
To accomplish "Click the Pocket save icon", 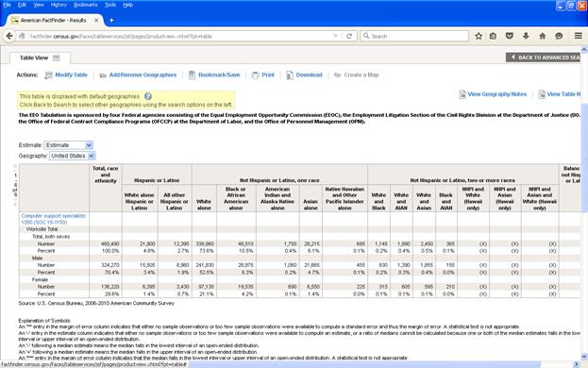I will 510,36.
